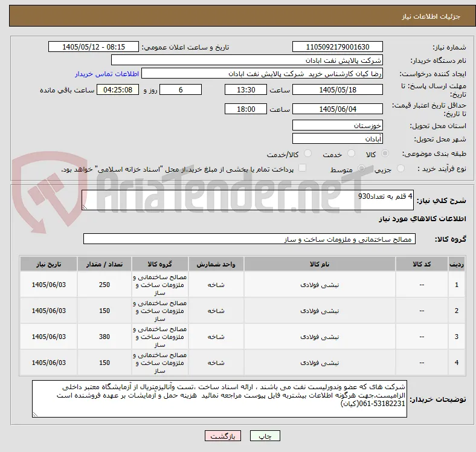Click the announcement date field 1405/05/12 - 08:15
The height and width of the screenshot is (452, 476).
[94, 47]
